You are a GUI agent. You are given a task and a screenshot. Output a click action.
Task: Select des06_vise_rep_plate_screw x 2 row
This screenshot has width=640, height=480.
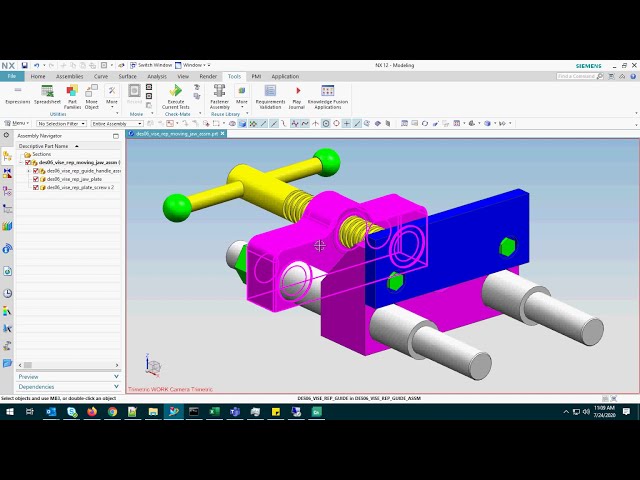pos(80,188)
